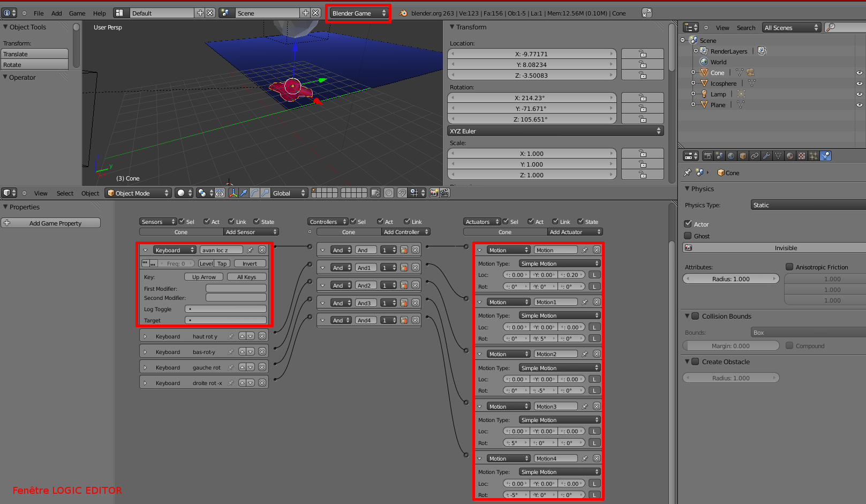
Task: Open the Render properties tab (camera icon)
Action: [707, 156]
